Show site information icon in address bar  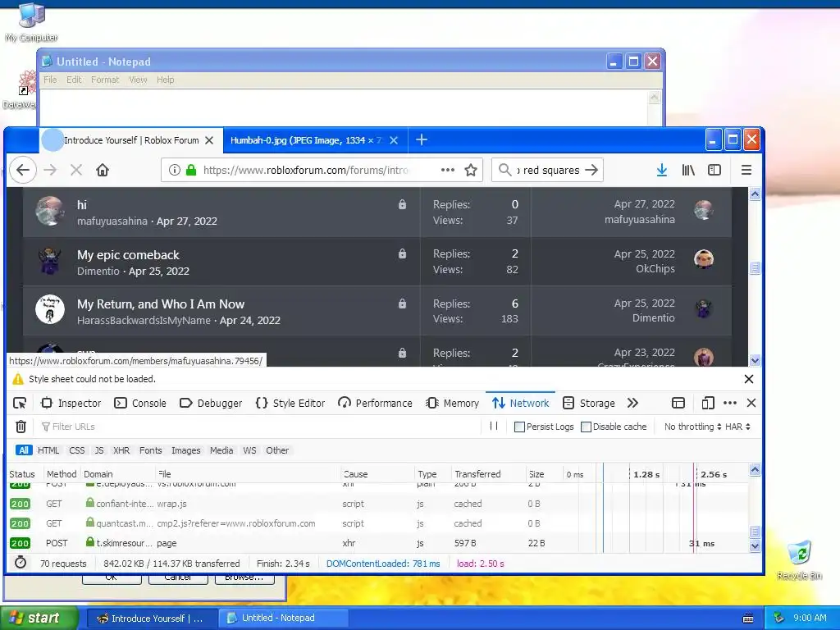point(174,171)
